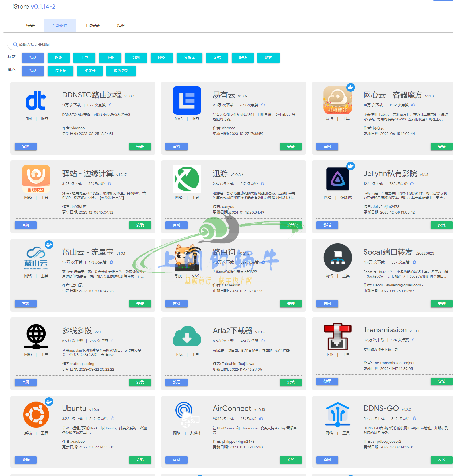Click the 多线多拨 globe icon
453x476 pixels.
pyautogui.click(x=36, y=336)
